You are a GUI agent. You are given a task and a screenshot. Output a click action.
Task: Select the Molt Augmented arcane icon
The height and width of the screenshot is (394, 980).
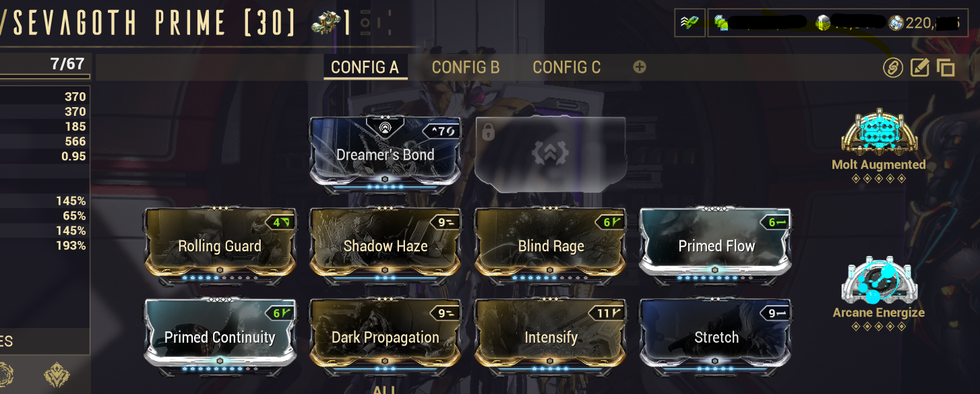click(x=878, y=133)
